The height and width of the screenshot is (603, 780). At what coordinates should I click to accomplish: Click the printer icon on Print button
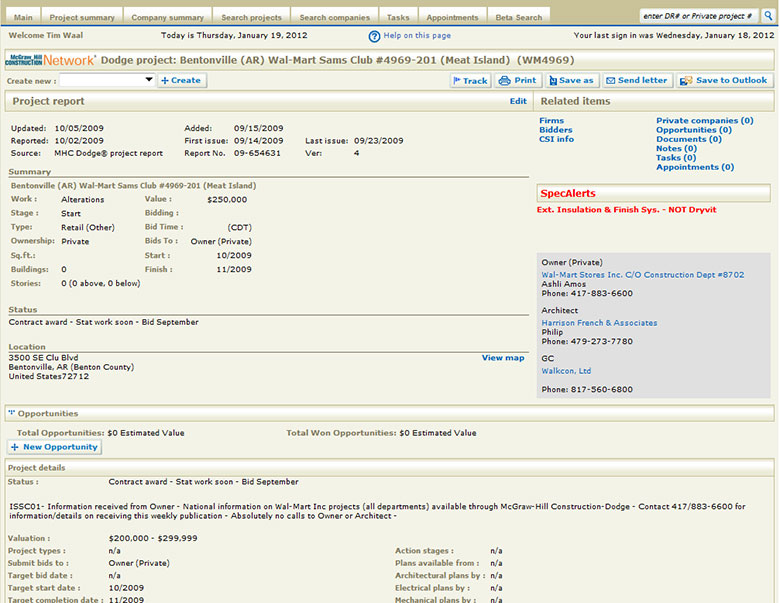[x=504, y=81]
